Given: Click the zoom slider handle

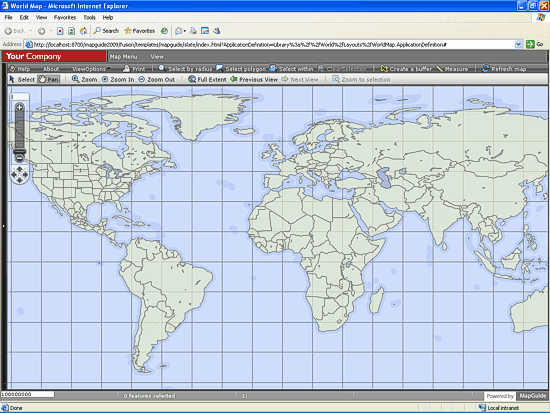Looking at the screenshot, I should point(20,152).
